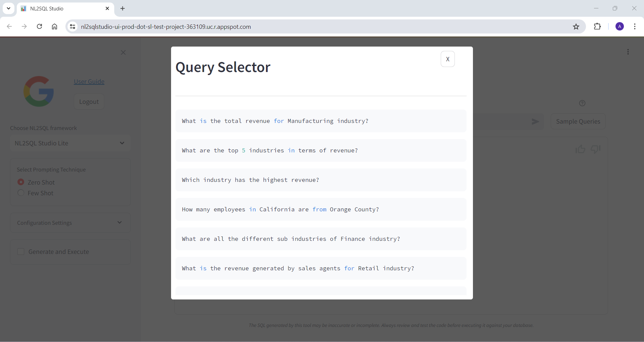Click the Google G logo
The height and width of the screenshot is (342, 644).
coord(39,91)
